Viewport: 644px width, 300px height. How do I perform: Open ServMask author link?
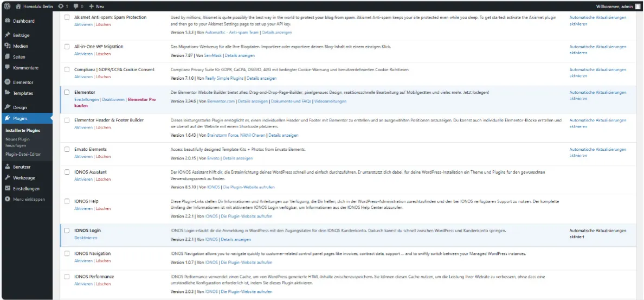click(212, 55)
